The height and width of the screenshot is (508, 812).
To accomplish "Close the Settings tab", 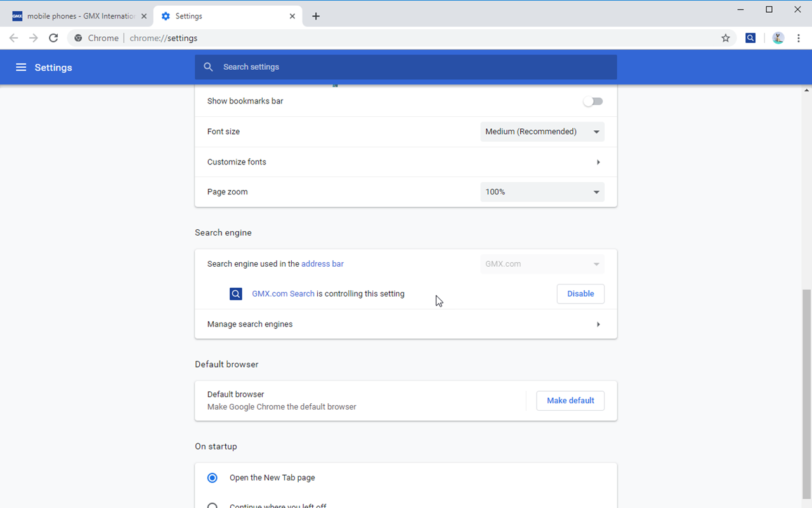I will point(292,16).
